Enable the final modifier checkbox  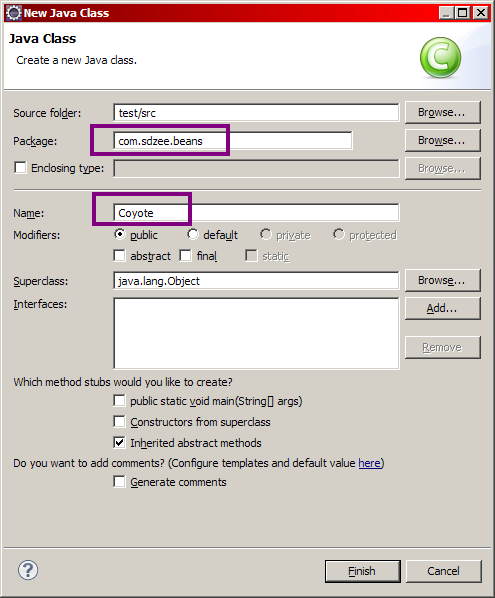click(186, 256)
